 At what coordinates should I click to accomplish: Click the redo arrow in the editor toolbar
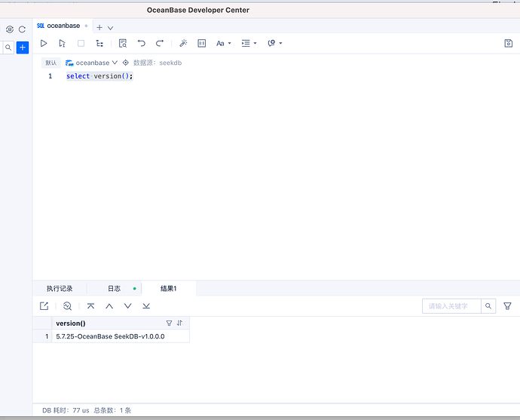160,44
